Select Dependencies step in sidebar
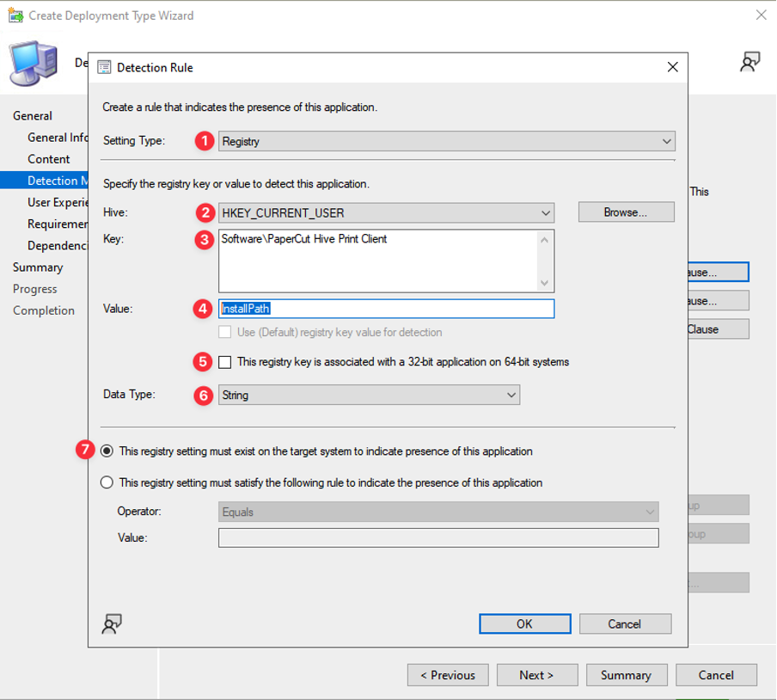 (58, 245)
